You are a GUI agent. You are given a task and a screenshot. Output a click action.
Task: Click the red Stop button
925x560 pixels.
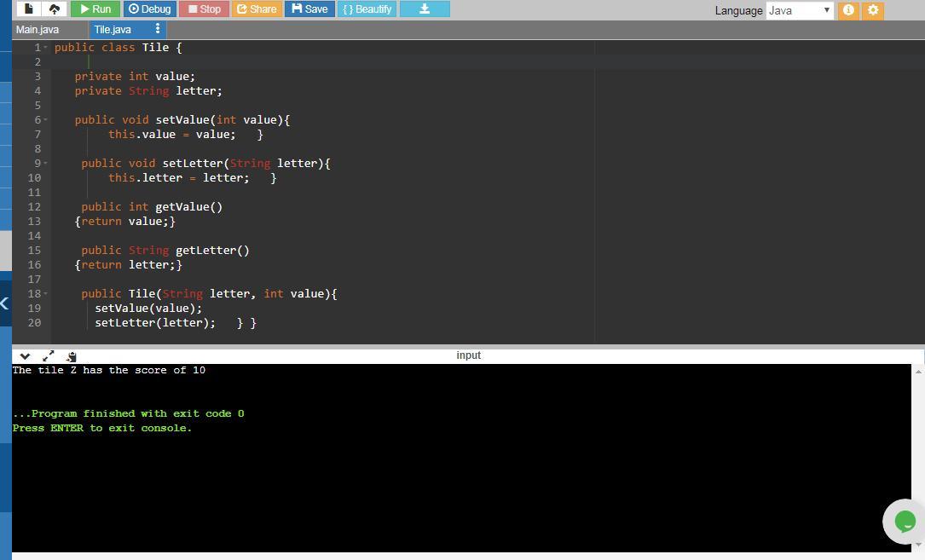pyautogui.click(x=204, y=9)
